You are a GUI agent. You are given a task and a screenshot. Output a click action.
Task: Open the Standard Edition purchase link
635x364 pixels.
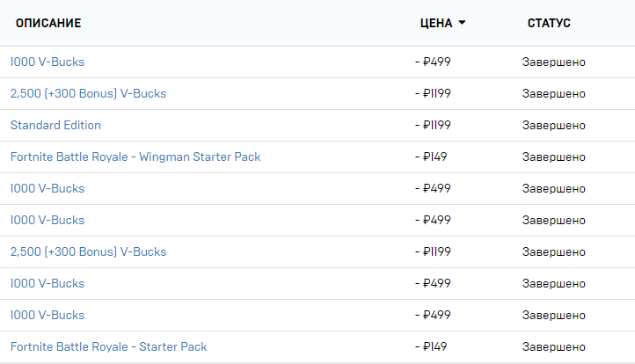55,125
